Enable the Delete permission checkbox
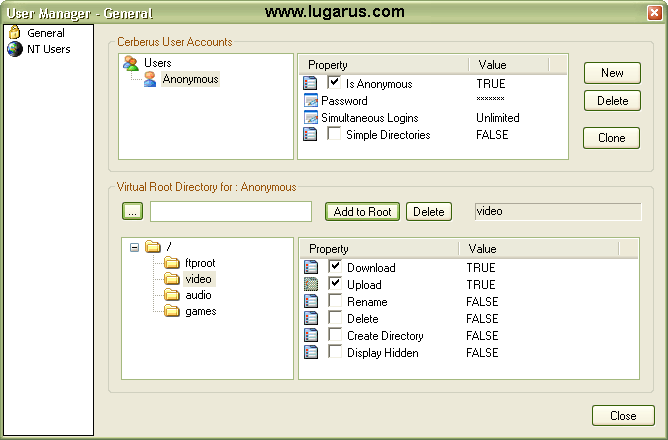 click(x=335, y=317)
